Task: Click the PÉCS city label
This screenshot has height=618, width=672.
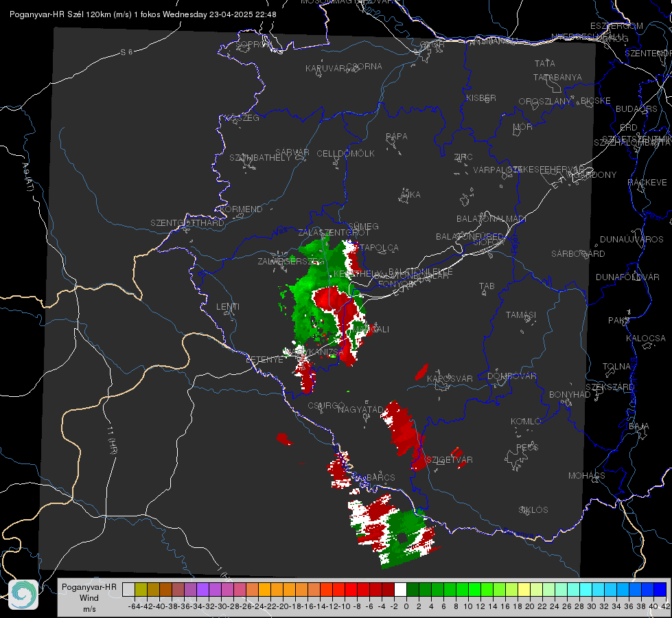Action: (527, 447)
